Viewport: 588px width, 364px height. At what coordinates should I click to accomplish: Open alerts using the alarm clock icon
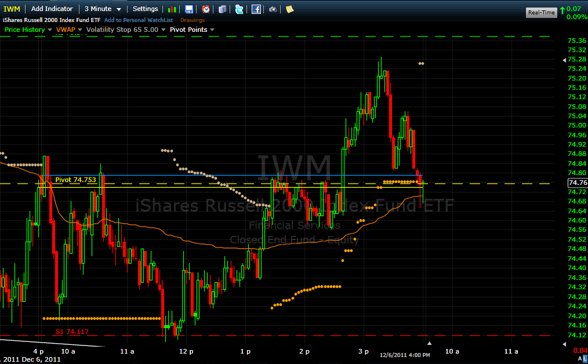[206, 9]
